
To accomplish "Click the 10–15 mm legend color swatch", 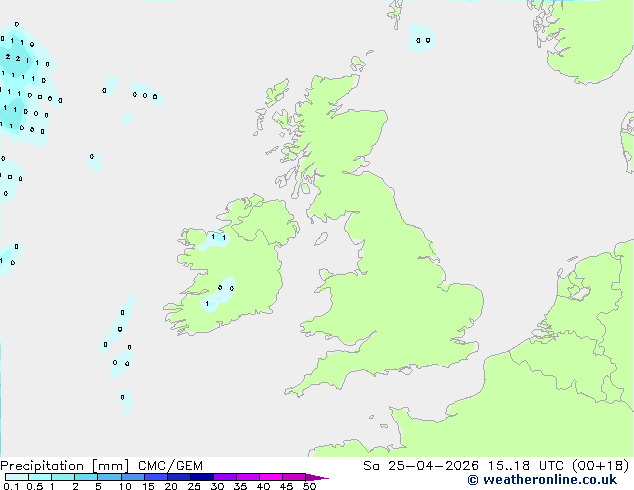I will [132, 477].
